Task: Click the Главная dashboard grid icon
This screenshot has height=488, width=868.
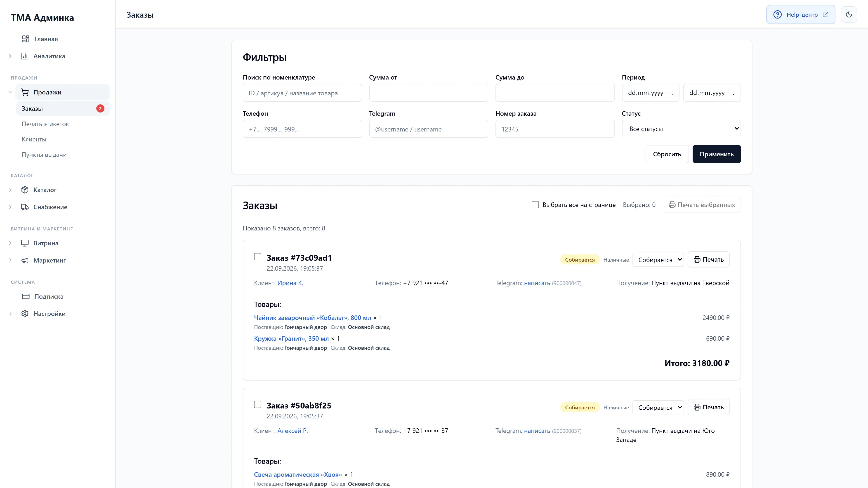Action: coord(26,39)
